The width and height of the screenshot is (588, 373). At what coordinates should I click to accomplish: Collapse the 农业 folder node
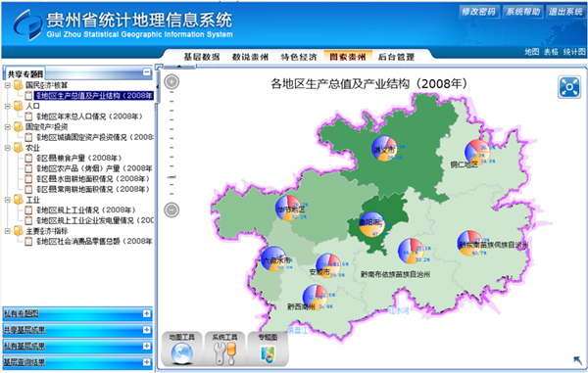pos(8,148)
